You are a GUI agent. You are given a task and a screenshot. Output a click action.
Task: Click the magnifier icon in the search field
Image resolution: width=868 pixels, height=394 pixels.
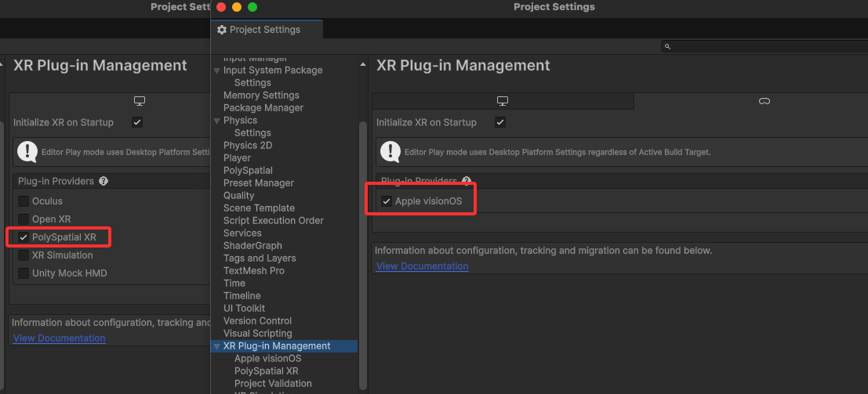click(667, 47)
